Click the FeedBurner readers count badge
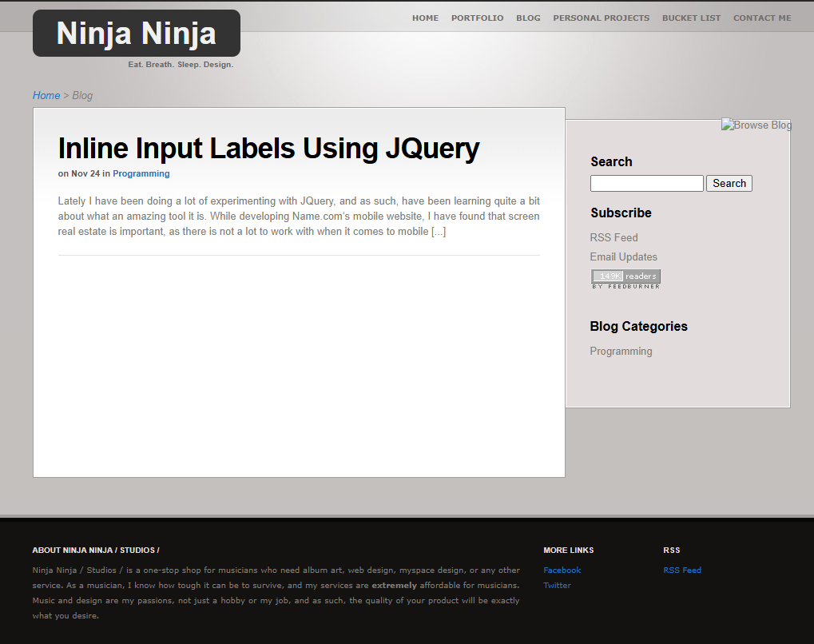 point(625,279)
